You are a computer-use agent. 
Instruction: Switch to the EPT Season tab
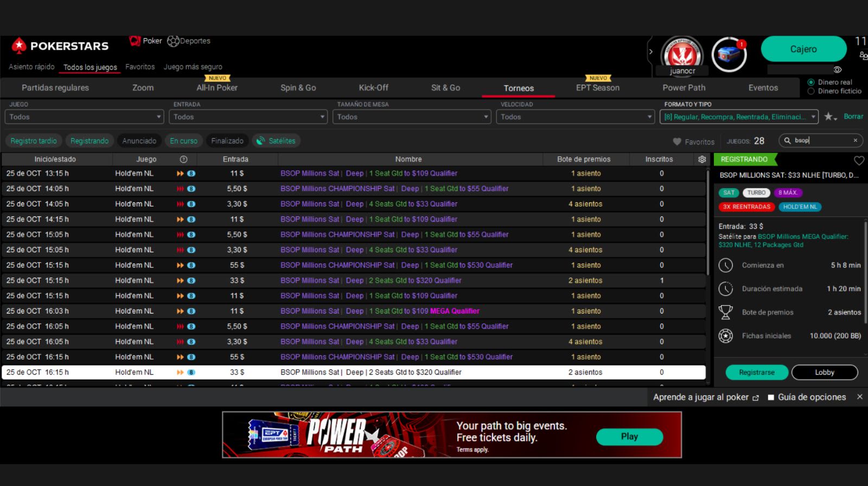598,88
